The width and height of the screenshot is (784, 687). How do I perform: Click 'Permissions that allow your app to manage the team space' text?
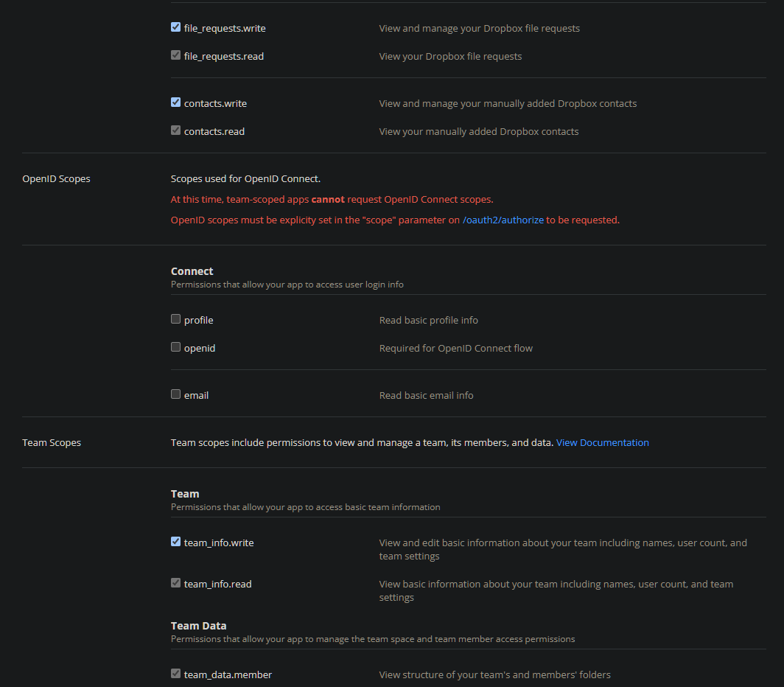pos(373,640)
